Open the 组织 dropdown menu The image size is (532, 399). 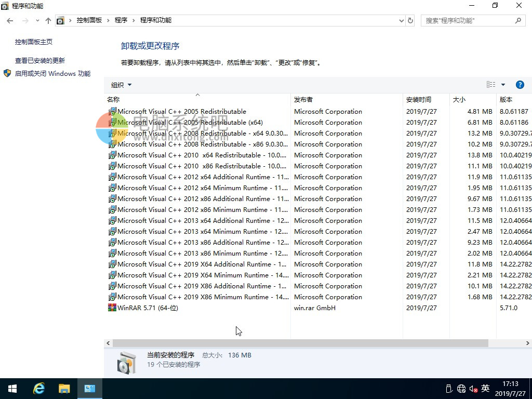pos(121,85)
